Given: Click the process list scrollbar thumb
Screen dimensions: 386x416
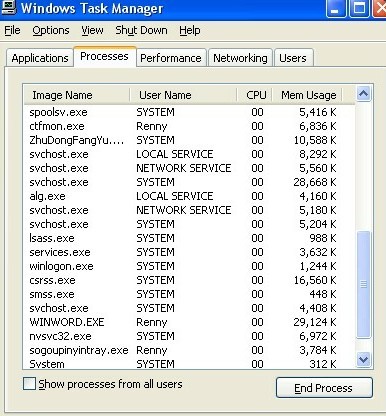Looking at the screenshot, I should click(363, 284).
